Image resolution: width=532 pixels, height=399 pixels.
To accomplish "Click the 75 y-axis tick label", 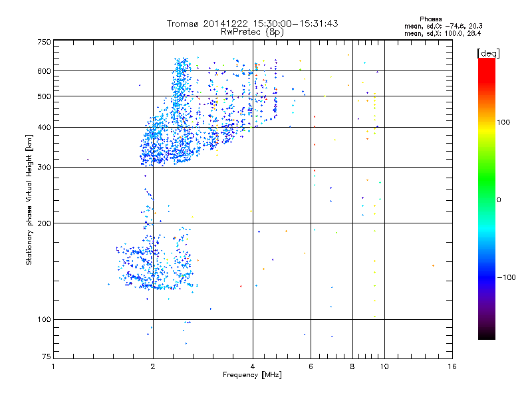I will pyautogui.click(x=47, y=356).
